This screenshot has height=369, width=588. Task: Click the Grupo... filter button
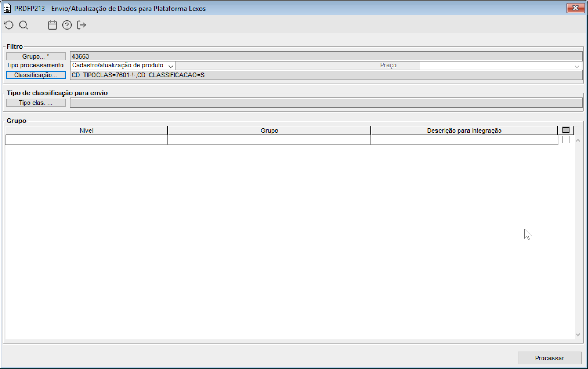coord(36,56)
